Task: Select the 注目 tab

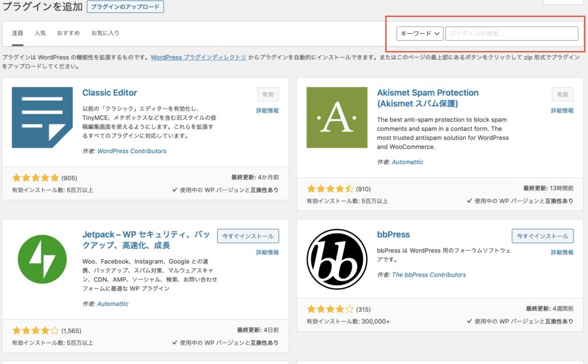Action: click(x=18, y=33)
